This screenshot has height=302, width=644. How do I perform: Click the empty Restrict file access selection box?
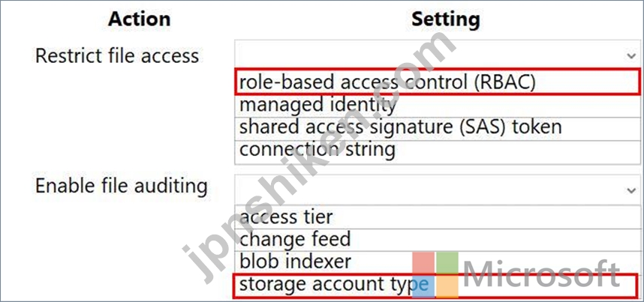click(x=438, y=55)
